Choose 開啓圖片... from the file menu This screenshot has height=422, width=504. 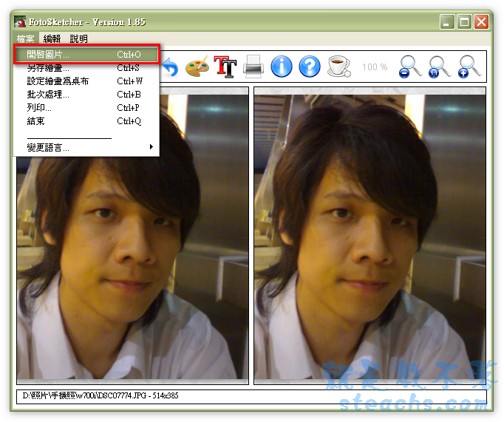pos(86,54)
